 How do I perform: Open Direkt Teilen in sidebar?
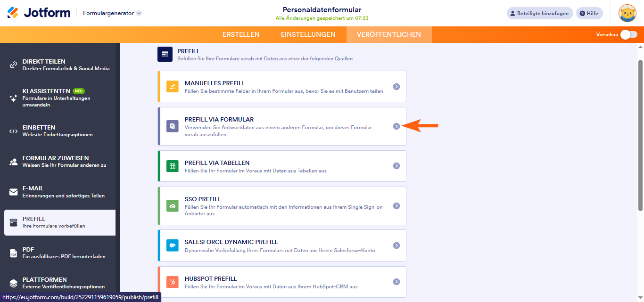[x=60, y=65]
